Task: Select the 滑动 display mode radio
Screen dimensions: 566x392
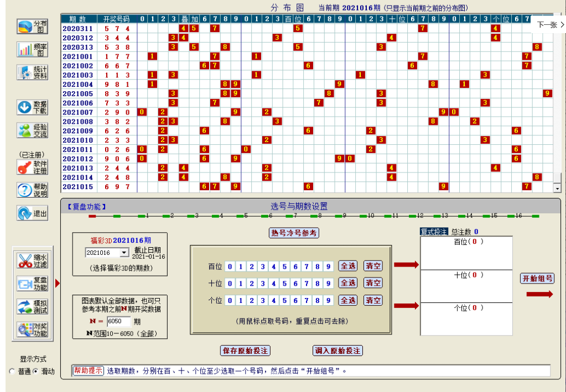Action: [x=35, y=372]
